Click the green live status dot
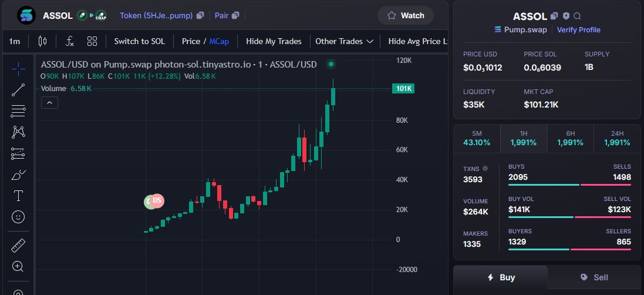The height and width of the screenshot is (295, 644). point(331,64)
